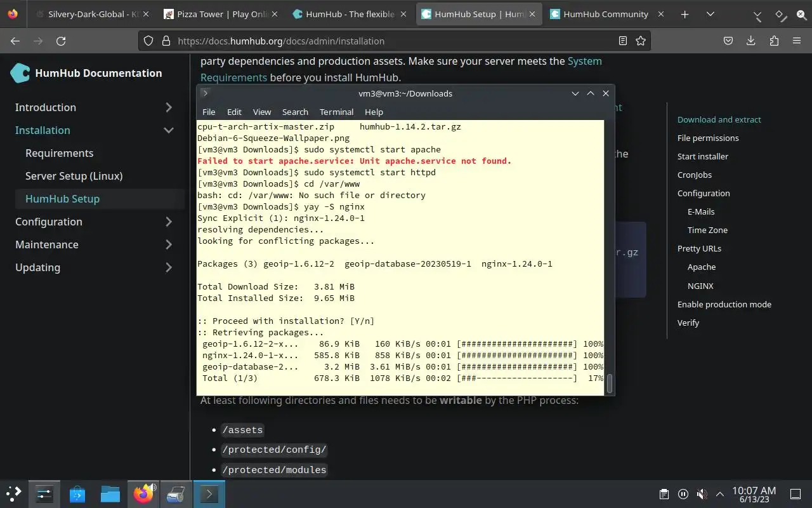Open a new browser tab with plus
This screenshot has height=508, width=812.
[x=684, y=14]
